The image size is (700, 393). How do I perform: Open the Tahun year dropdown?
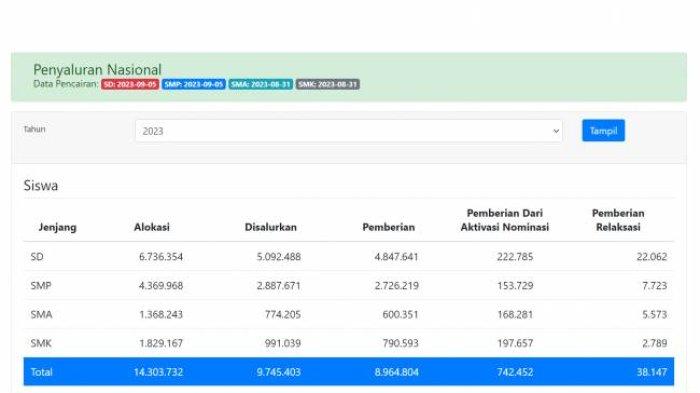(349, 131)
